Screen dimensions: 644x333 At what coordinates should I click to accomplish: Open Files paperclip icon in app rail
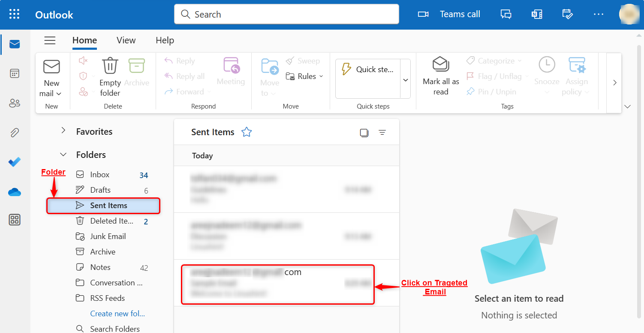coord(15,133)
